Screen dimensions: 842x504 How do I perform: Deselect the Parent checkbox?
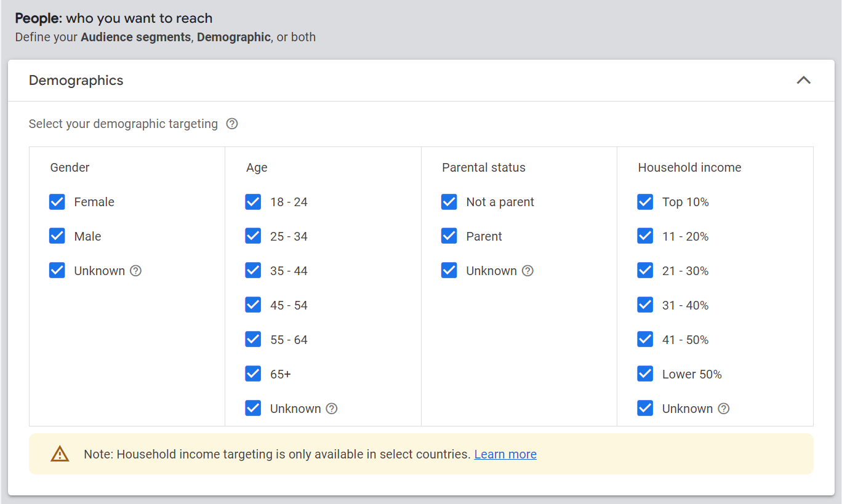tap(449, 236)
